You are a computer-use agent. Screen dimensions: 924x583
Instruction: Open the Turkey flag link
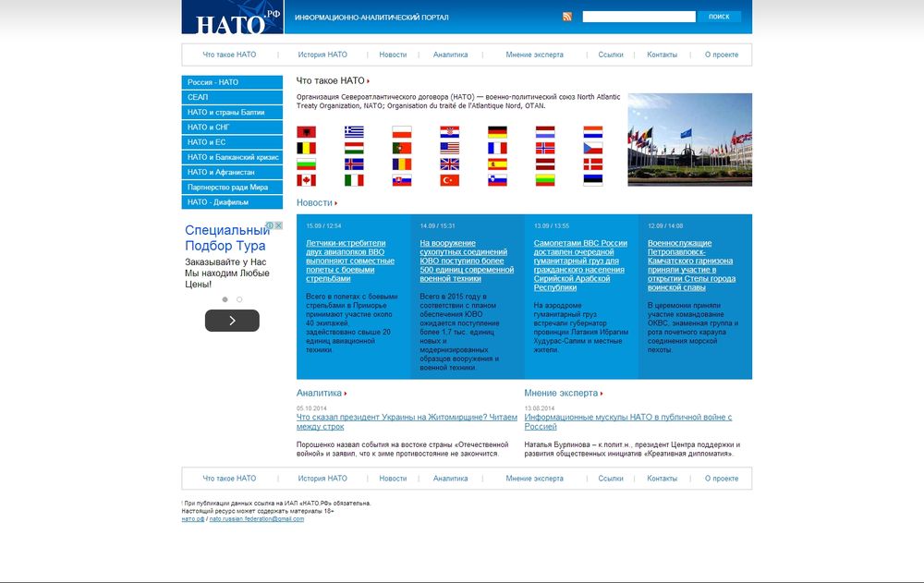tap(450, 180)
